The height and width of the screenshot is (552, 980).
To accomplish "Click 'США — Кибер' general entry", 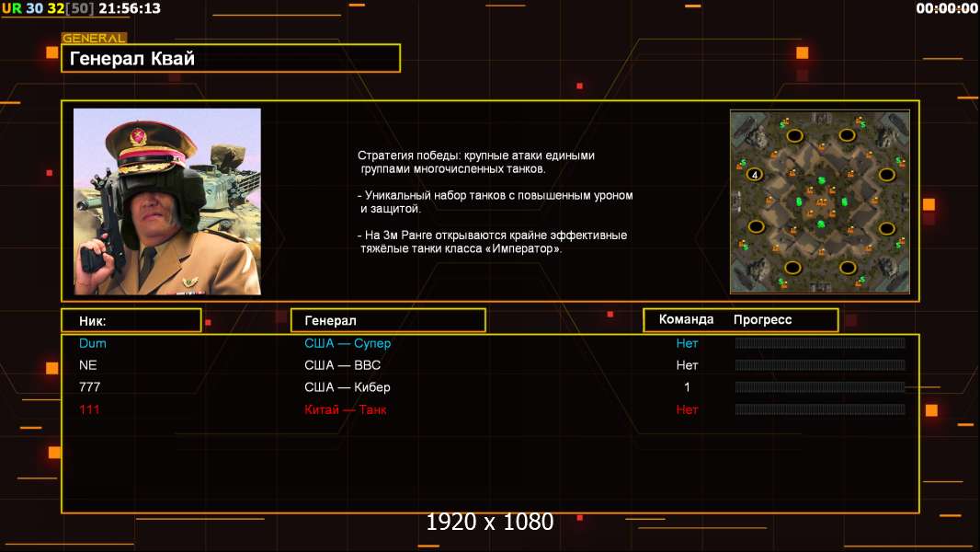I will pyautogui.click(x=347, y=387).
